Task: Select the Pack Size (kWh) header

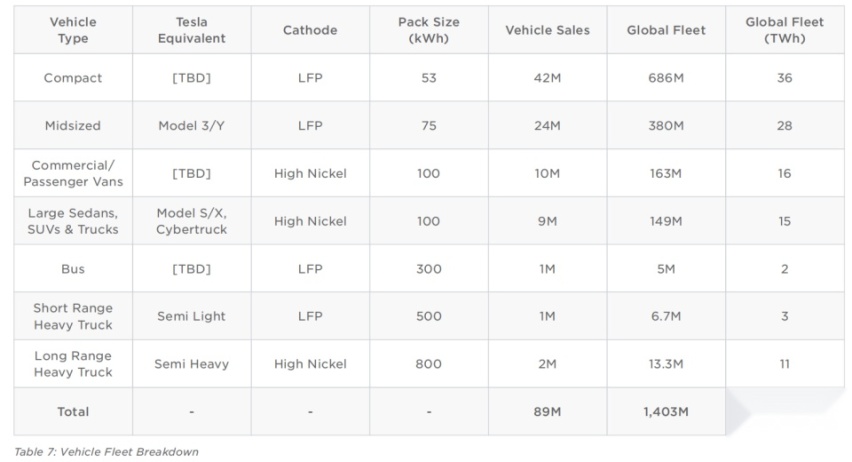Action: tap(429, 30)
